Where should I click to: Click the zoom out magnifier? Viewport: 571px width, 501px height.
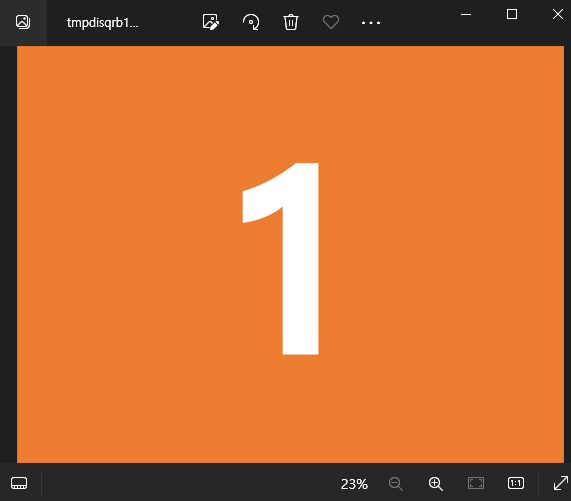coord(395,484)
